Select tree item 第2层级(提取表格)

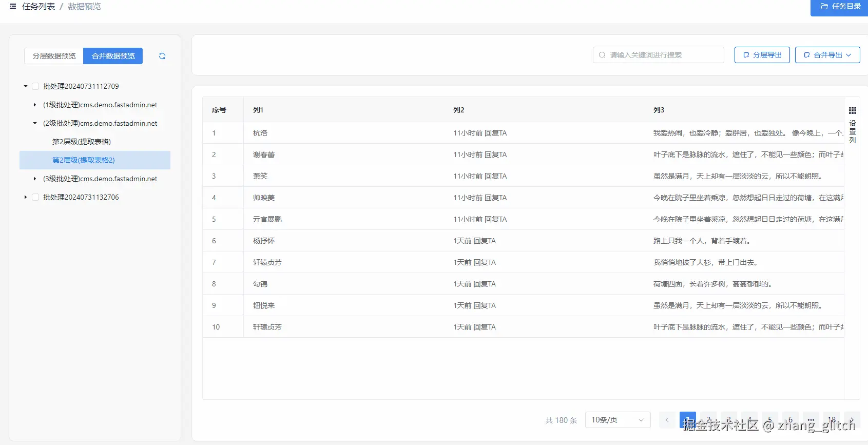click(x=82, y=142)
